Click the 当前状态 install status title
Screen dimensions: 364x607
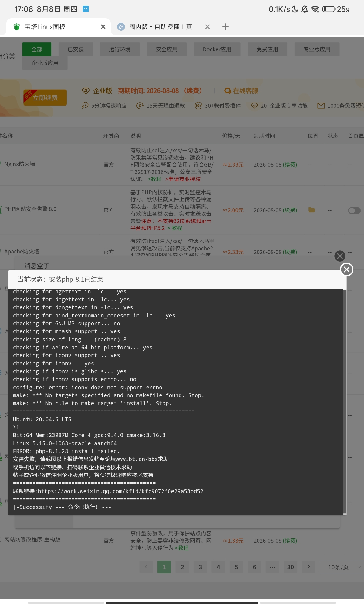[x=60, y=279]
